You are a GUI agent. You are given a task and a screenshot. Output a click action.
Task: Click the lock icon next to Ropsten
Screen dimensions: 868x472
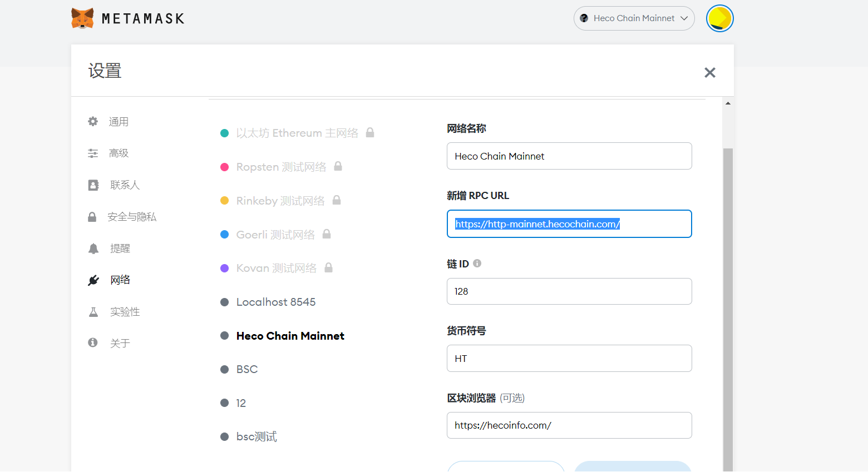[338, 166]
